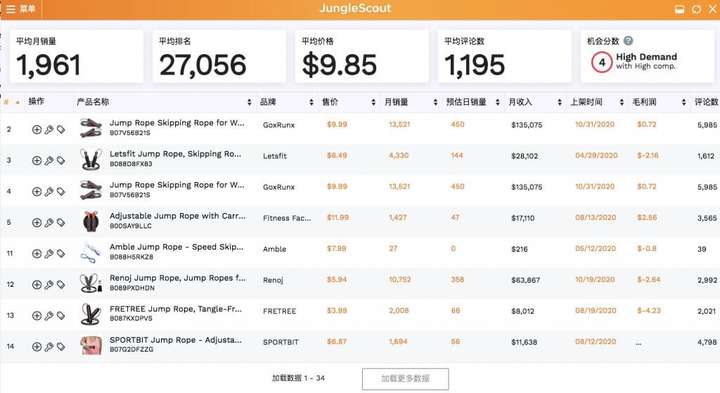
Task: Open Renoj Jump Rope product title
Action: 177,278
